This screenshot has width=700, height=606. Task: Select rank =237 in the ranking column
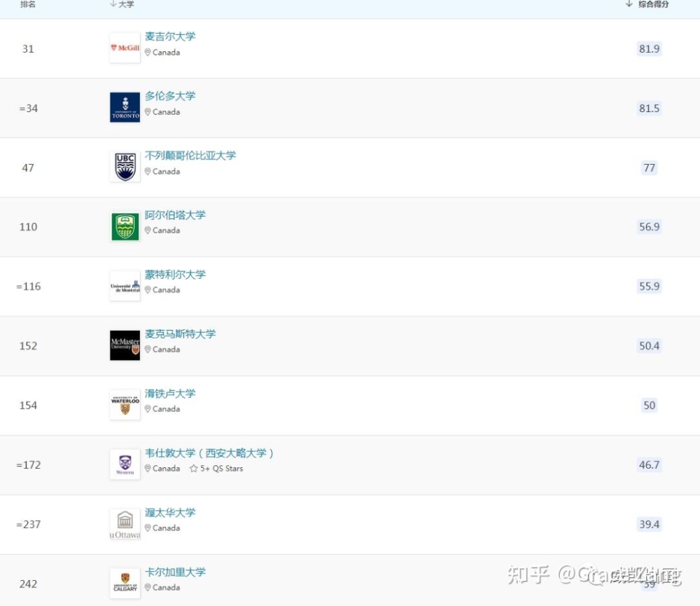(x=29, y=524)
